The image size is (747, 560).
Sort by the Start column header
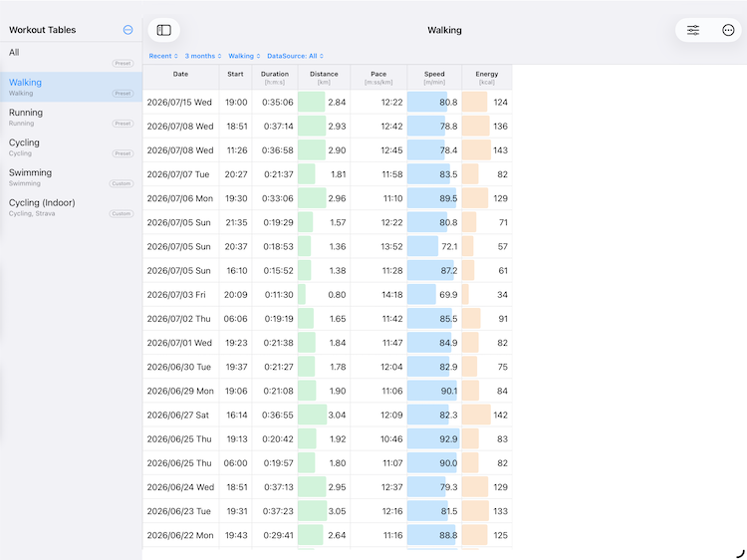(235, 77)
